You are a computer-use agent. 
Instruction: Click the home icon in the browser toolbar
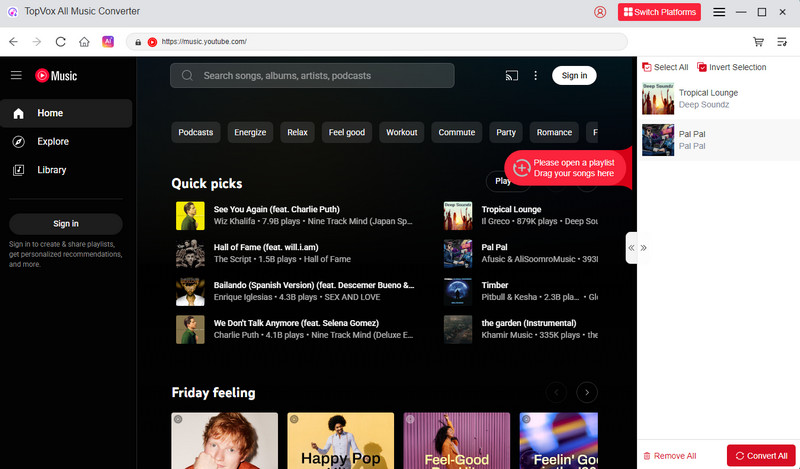point(84,42)
